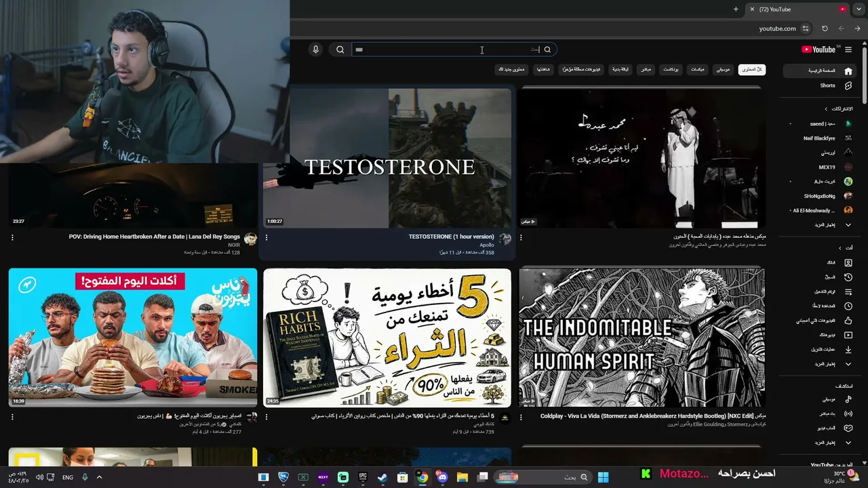The height and width of the screenshot is (488, 868).
Task: Open السجل (History) in sidebar
Action: 821,277
